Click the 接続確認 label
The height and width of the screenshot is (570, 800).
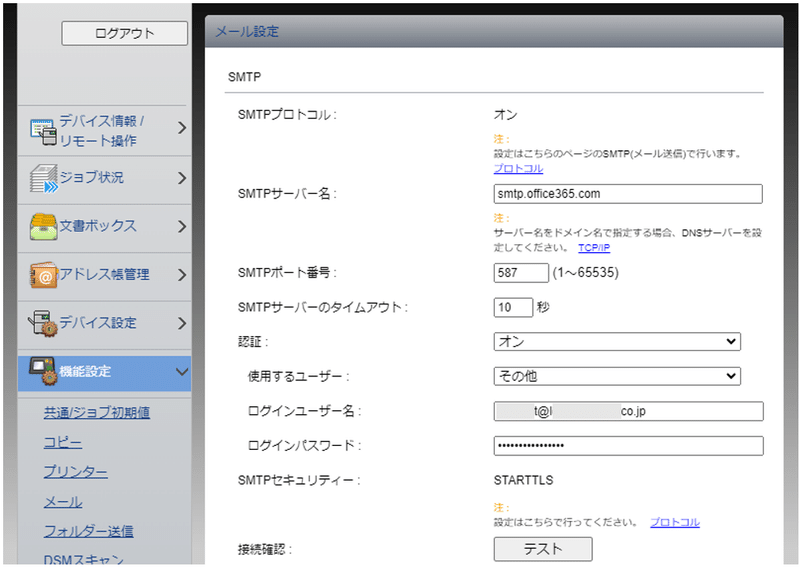(265, 550)
